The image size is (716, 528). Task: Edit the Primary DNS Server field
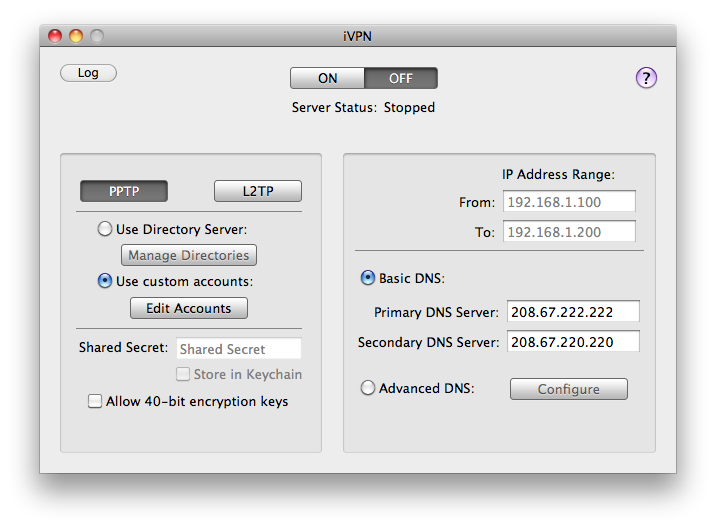click(573, 312)
